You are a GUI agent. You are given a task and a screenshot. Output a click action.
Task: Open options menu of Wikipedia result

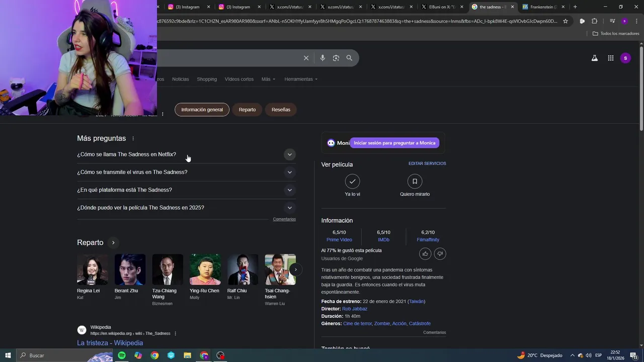[175, 333]
